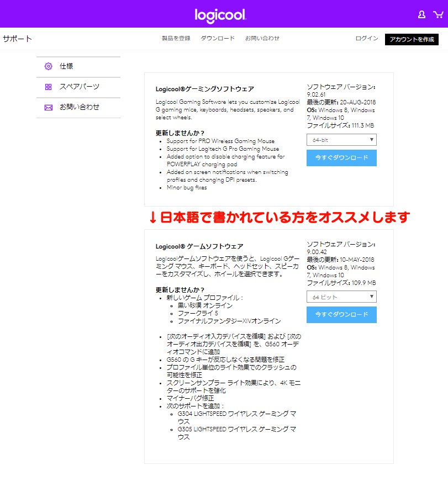448x486 pixels.
Task: Download Logicool Gaming Software version 9.02.61
Action: [x=341, y=158]
